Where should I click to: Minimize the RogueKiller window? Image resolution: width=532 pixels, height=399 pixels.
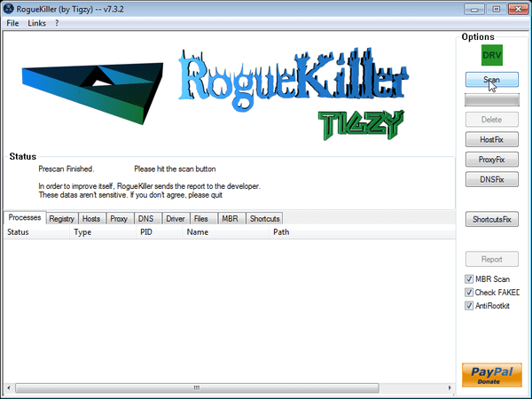474,9
